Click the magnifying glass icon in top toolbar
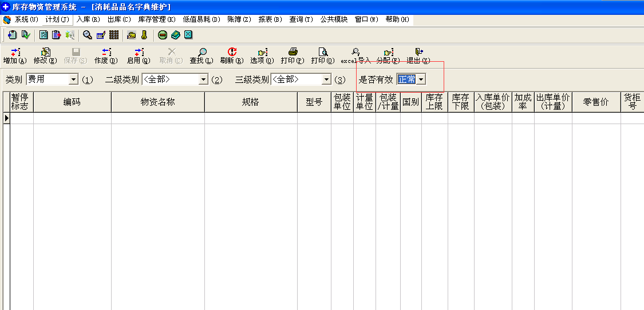The height and width of the screenshot is (310, 644). coord(87,35)
